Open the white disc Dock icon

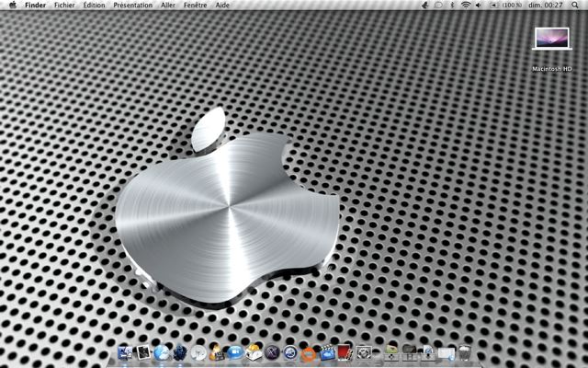(x=198, y=353)
